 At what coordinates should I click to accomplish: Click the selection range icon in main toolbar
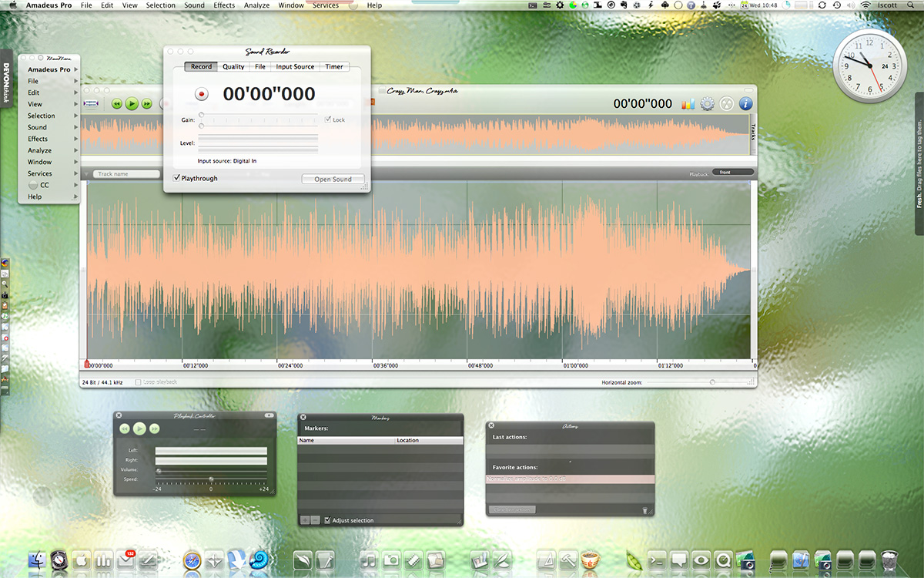(x=92, y=103)
